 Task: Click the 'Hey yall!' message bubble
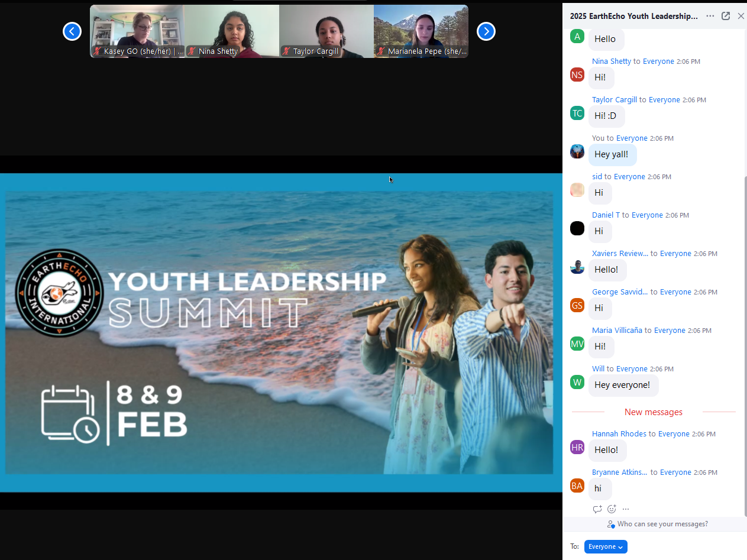click(612, 154)
